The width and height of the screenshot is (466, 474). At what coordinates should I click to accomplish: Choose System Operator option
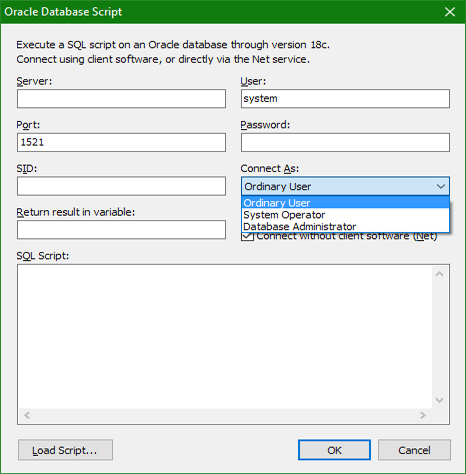345,215
